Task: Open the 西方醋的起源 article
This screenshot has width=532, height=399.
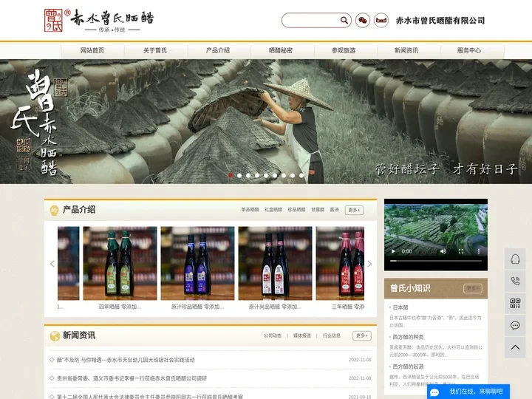Action: pos(408,366)
